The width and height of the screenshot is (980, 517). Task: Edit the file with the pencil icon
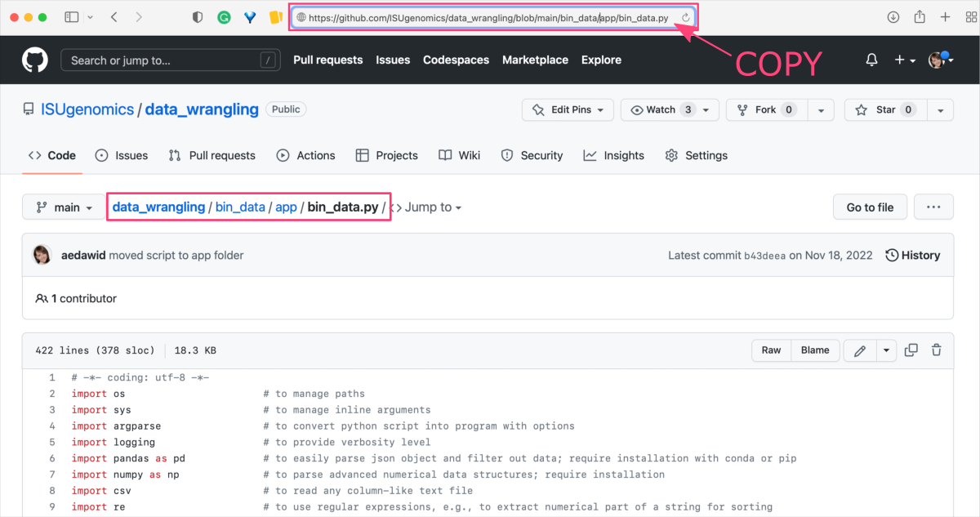(860, 350)
